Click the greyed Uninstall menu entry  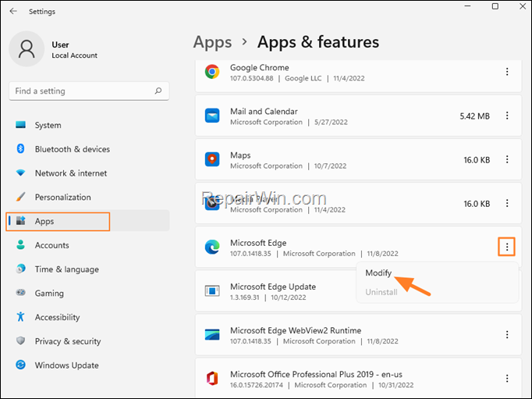(381, 292)
